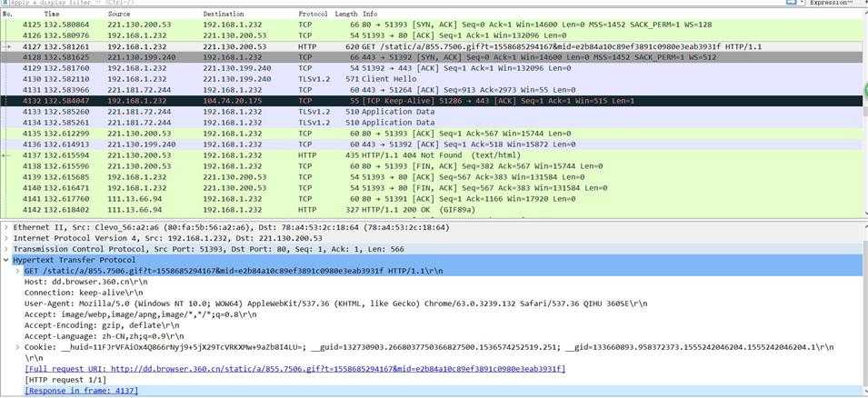Select packet 4129 TCP ACK row
868x398 pixels.
point(432,68)
